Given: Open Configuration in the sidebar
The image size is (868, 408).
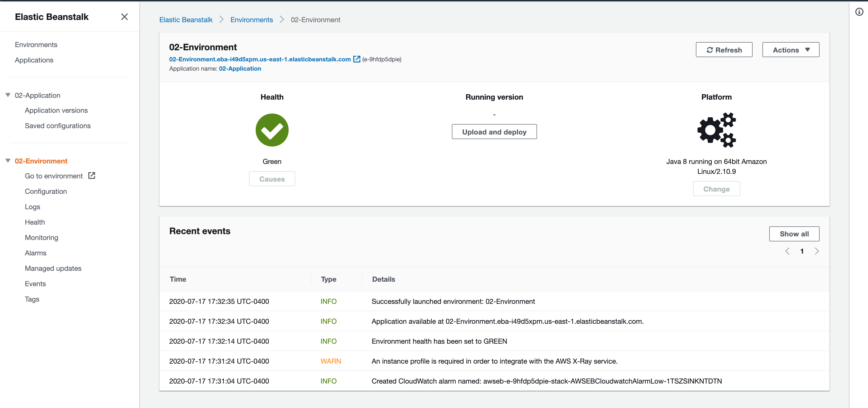Looking at the screenshot, I should tap(46, 191).
